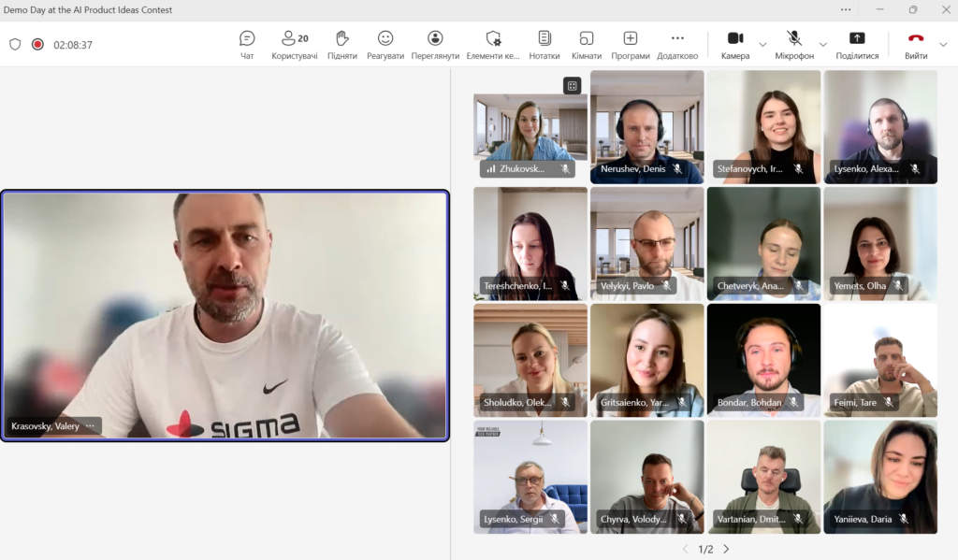Open the Чат (Chat) panel
Image resolution: width=958 pixels, height=560 pixels.
247,45
